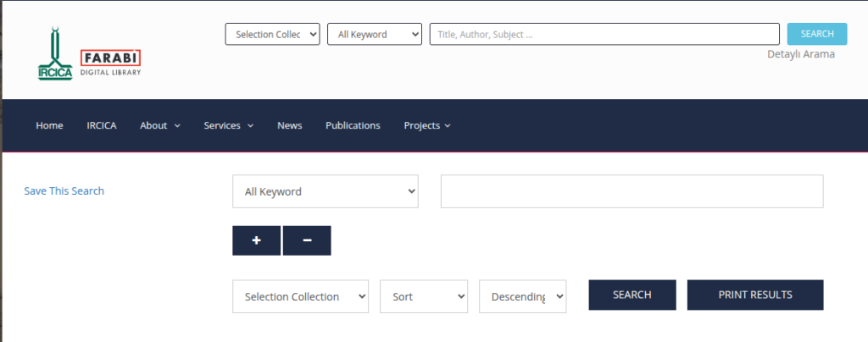
Task: Expand the Sort dropdown
Action: [x=424, y=296]
